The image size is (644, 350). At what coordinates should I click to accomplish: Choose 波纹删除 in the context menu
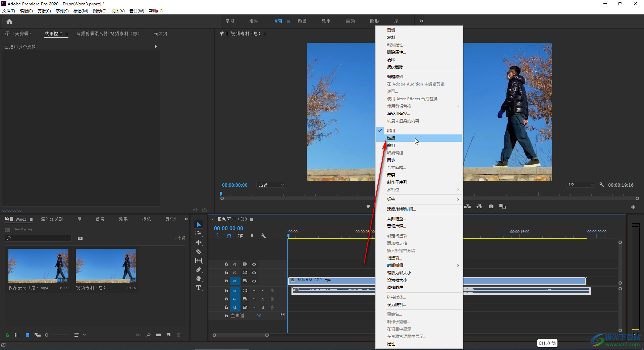419,67
